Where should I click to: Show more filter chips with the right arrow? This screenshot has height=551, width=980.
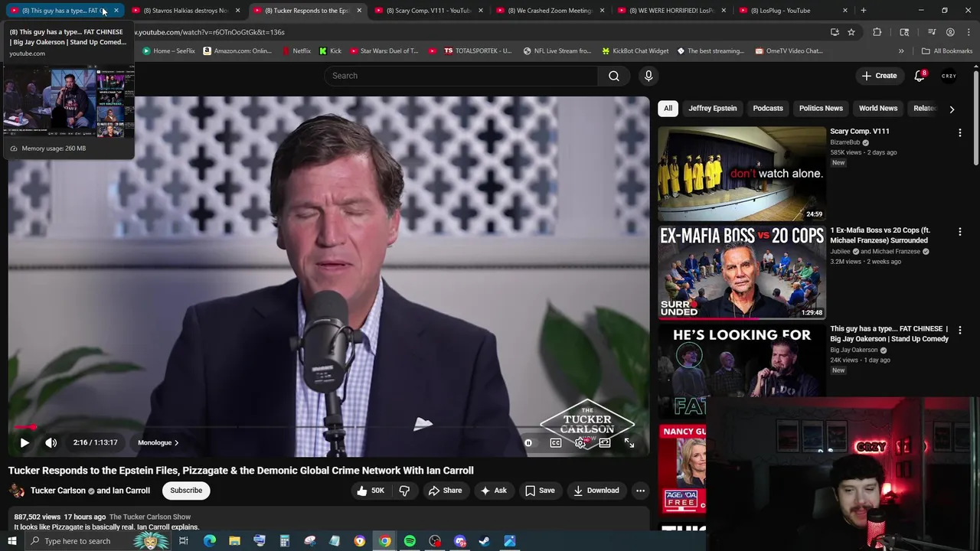952,109
